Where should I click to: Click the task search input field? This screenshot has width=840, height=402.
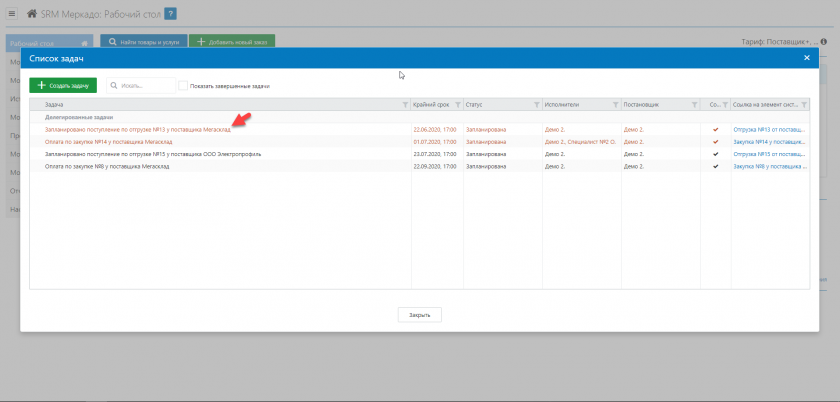pyautogui.click(x=145, y=86)
